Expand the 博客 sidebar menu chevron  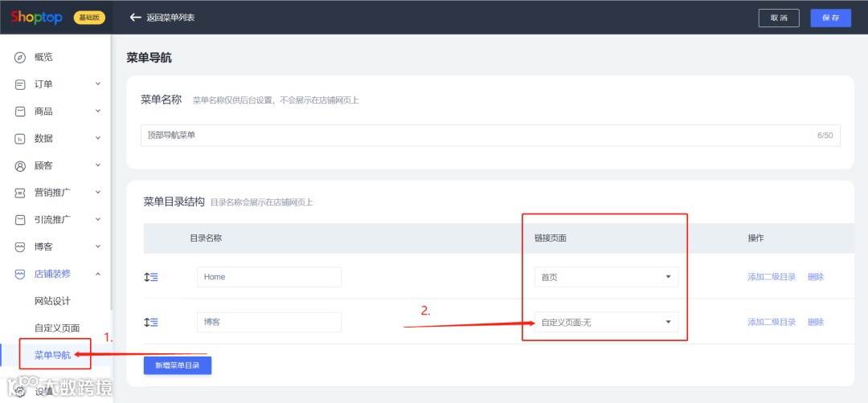coord(98,246)
